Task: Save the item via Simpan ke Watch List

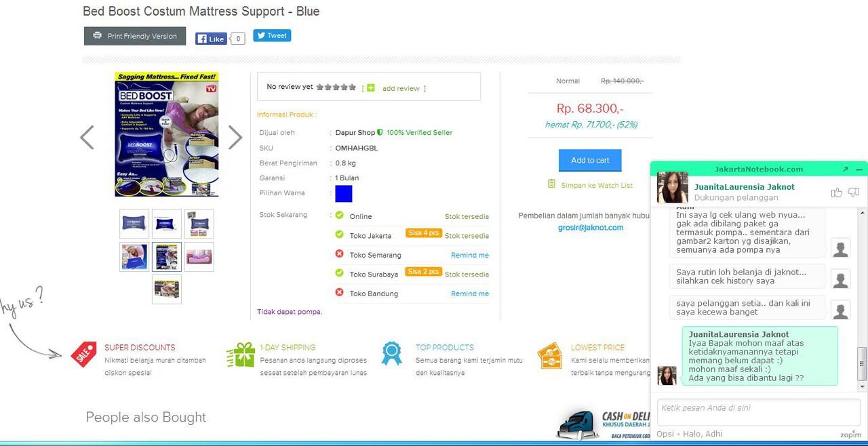Action: [x=597, y=185]
